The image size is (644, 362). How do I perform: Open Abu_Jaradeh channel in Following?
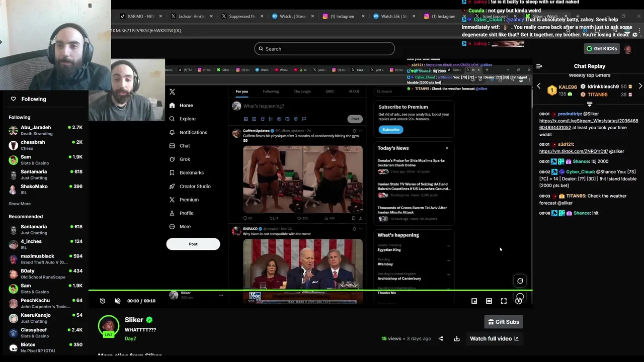pos(45,131)
